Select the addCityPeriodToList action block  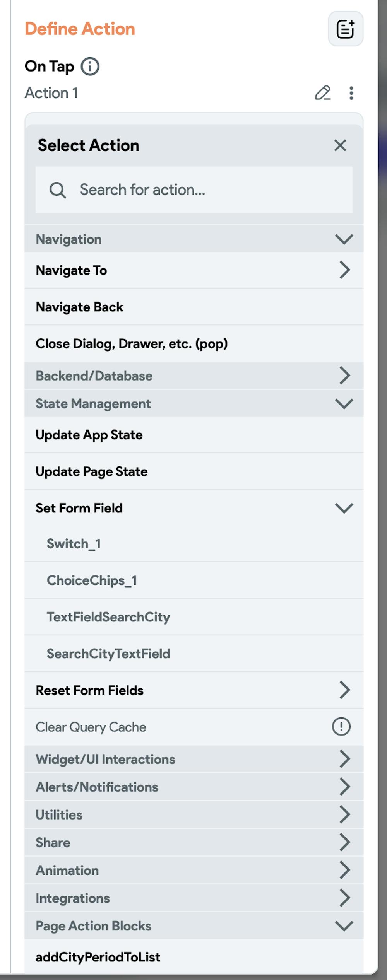click(x=98, y=957)
